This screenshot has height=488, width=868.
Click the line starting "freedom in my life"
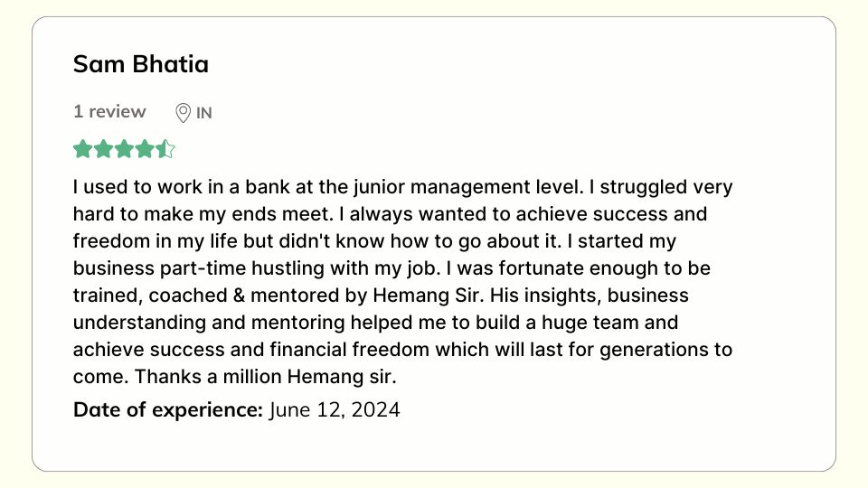374,242
